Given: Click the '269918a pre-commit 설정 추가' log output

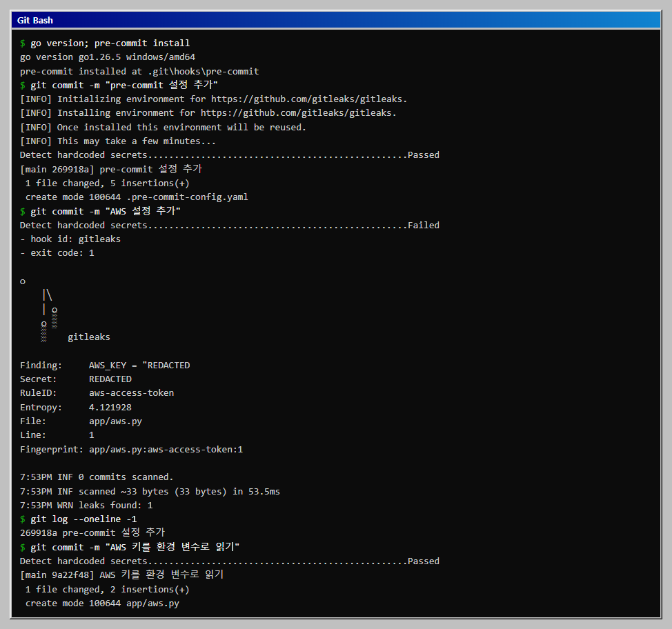Looking at the screenshot, I should [92, 532].
